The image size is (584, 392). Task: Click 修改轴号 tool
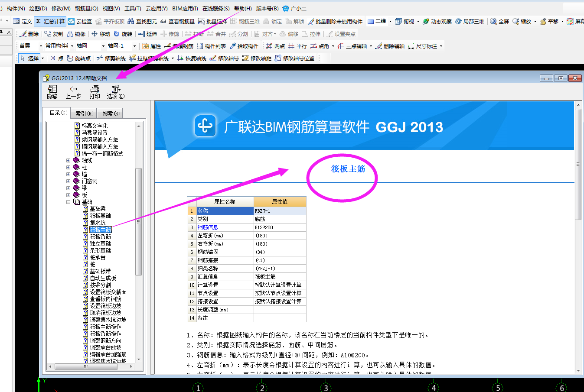224,58
